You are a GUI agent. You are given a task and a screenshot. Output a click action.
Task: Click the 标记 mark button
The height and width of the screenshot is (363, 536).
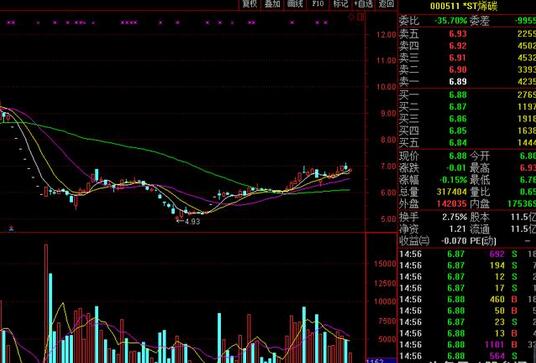(340, 4)
